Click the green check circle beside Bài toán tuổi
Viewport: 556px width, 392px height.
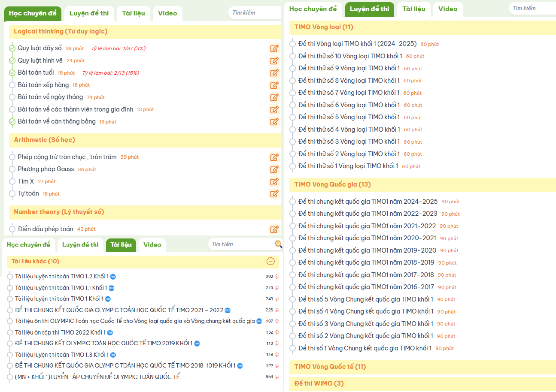12,73
